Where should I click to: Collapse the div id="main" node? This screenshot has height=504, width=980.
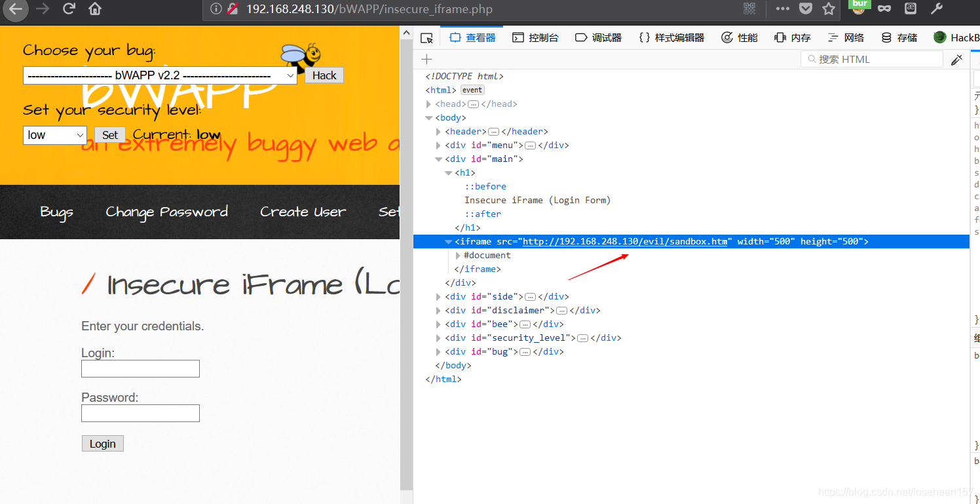tap(439, 159)
